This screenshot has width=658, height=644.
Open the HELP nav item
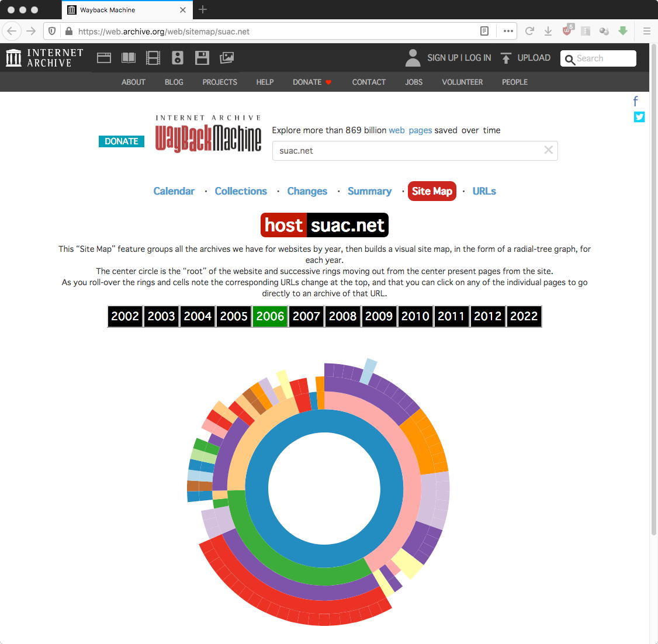pyautogui.click(x=265, y=82)
